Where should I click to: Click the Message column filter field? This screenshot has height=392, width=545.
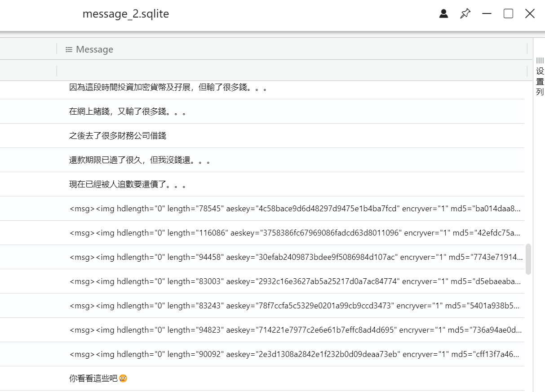(292, 71)
